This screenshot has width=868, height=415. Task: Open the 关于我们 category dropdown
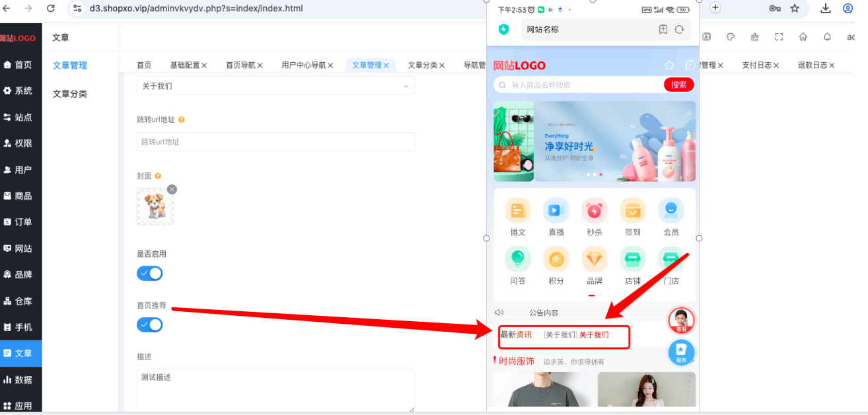(x=275, y=86)
